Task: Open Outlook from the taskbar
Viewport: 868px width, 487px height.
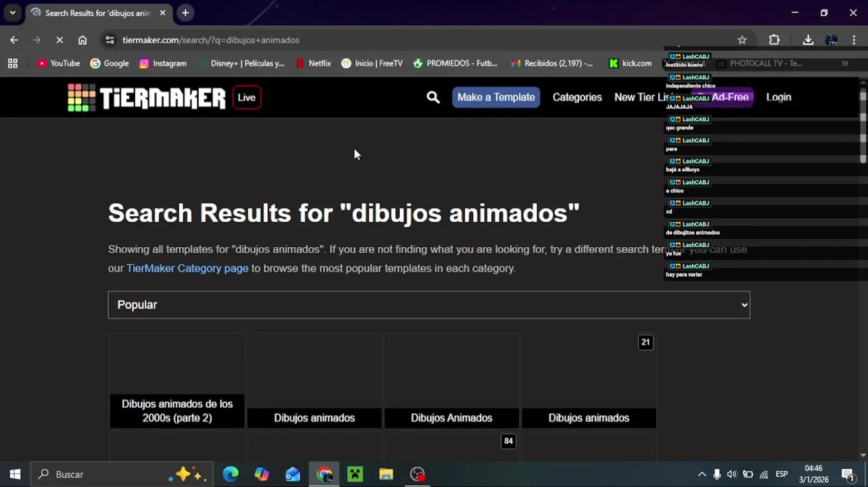Action: 293,474
